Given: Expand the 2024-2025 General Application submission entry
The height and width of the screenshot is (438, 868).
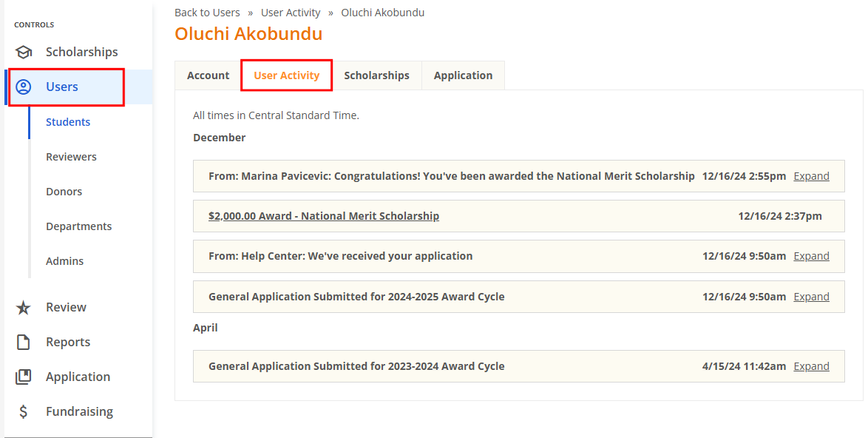Looking at the screenshot, I should (x=811, y=296).
